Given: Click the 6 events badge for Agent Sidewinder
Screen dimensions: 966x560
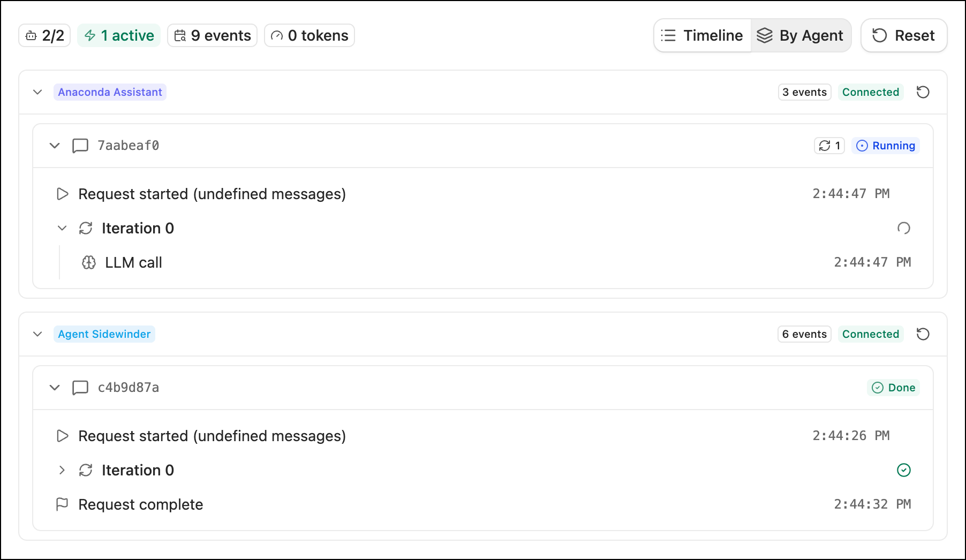Looking at the screenshot, I should click(x=804, y=334).
